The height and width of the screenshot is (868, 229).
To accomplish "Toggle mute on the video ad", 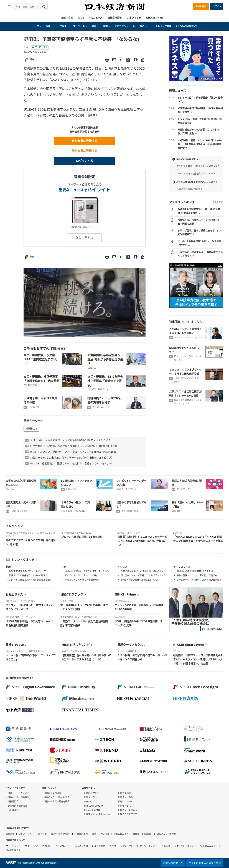I will coord(142,333).
